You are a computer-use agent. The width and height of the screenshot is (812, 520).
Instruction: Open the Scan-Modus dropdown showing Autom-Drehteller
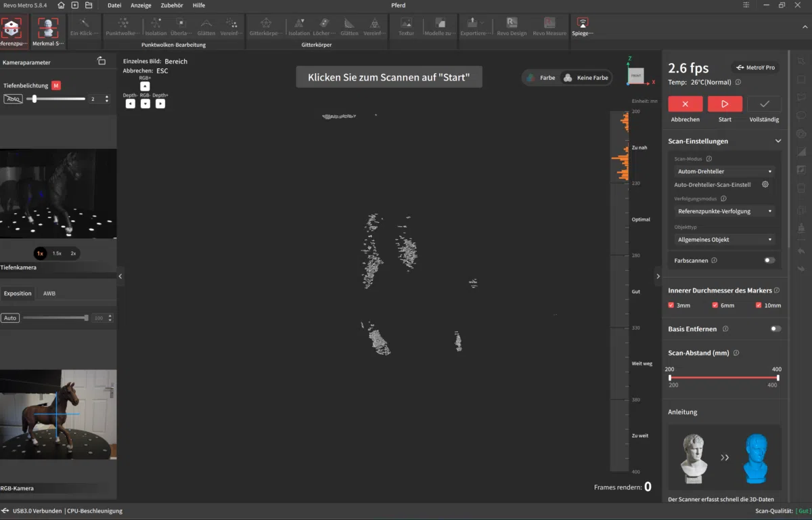pos(723,171)
